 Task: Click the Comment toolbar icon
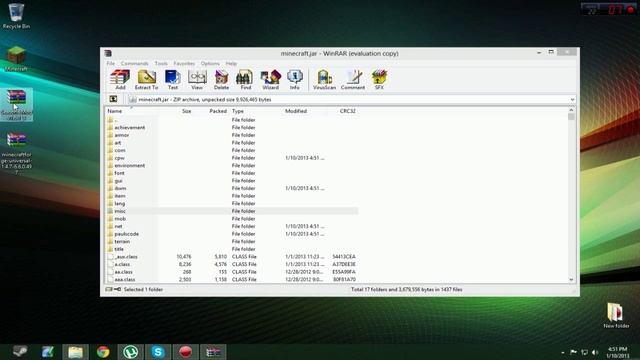353,80
